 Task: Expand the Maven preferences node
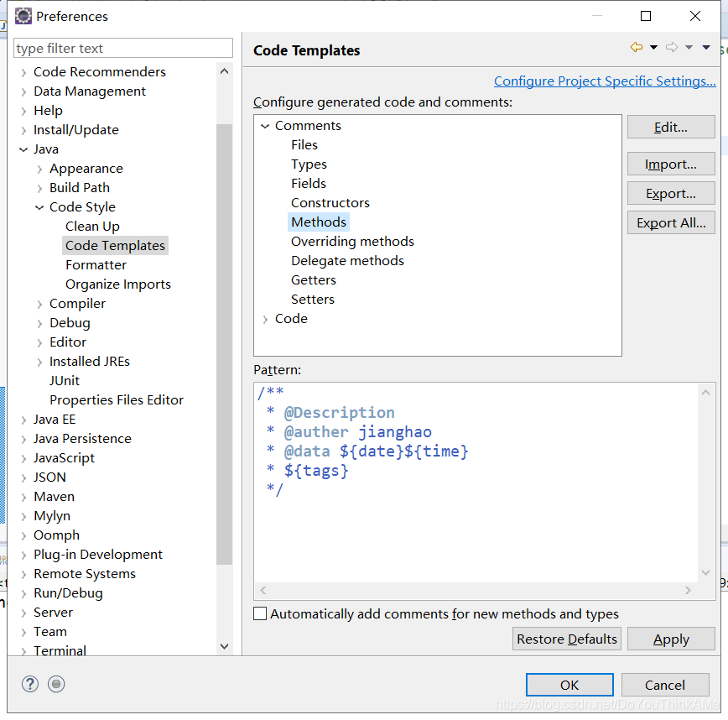(x=23, y=497)
